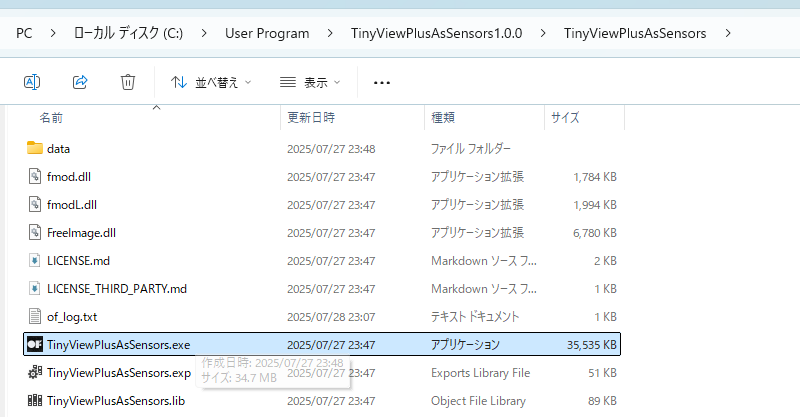Screen dimensions: 800x417
Task: Click the アプリケーション type cell of the exe
Action: (465, 345)
